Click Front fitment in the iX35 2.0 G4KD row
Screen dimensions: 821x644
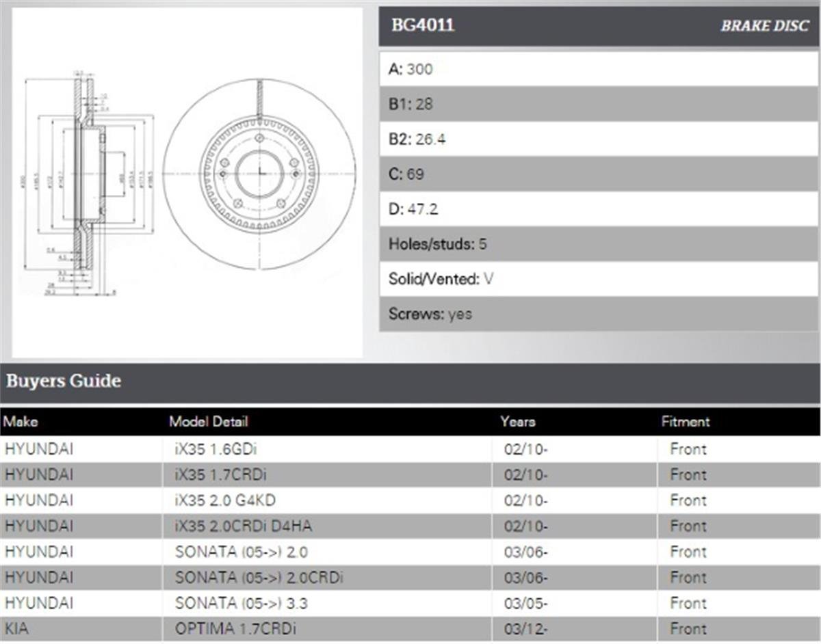(x=688, y=500)
